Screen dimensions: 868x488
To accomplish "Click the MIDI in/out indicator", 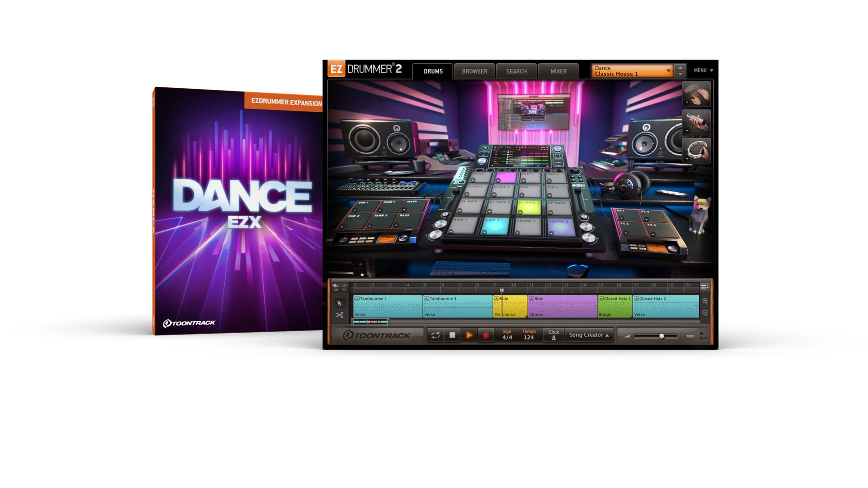I will click(x=697, y=336).
